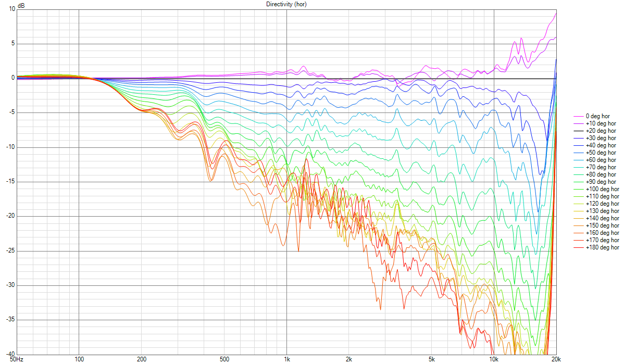Viewport: 624px width, 364px height.
Task: Click the +40 deg hor legend label
Action: [601, 145]
